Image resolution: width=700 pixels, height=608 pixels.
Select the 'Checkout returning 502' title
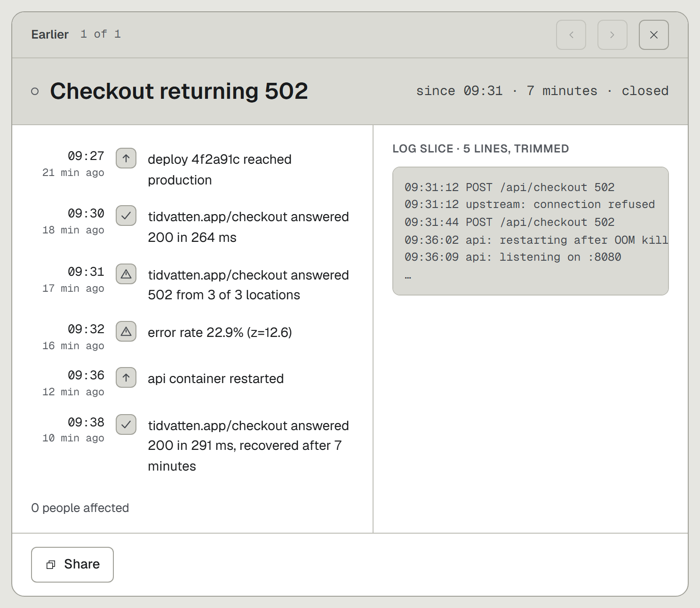(x=179, y=91)
